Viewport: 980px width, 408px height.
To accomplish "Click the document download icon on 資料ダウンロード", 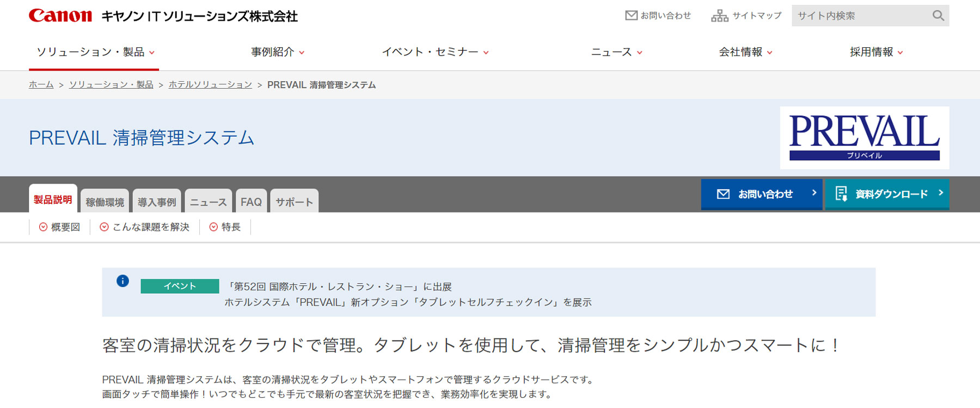I will [x=841, y=193].
